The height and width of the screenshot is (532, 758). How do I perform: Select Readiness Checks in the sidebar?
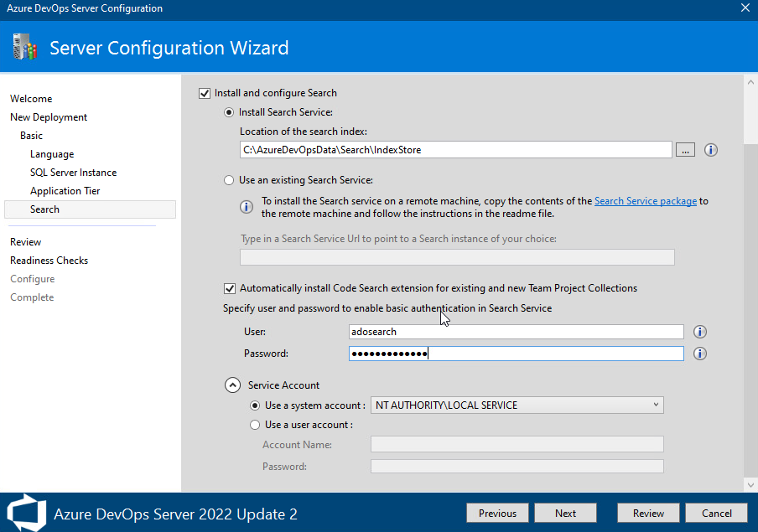pyautogui.click(x=49, y=260)
